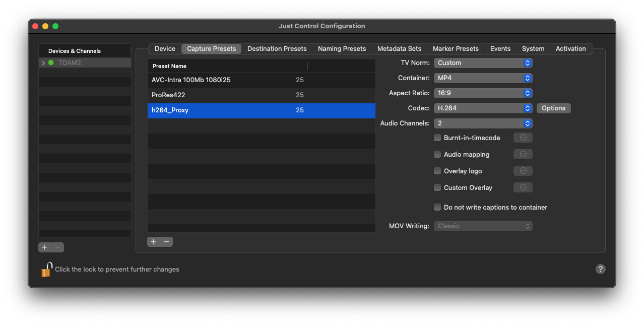Select the Capture Presets tab
Image resolution: width=644 pixels, height=325 pixels.
coord(211,49)
